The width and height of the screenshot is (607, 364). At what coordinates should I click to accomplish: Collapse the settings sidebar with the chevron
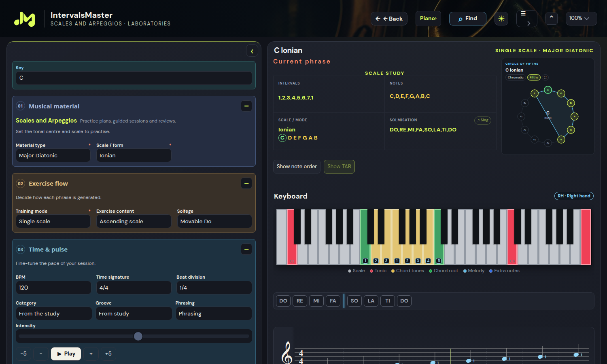click(252, 51)
